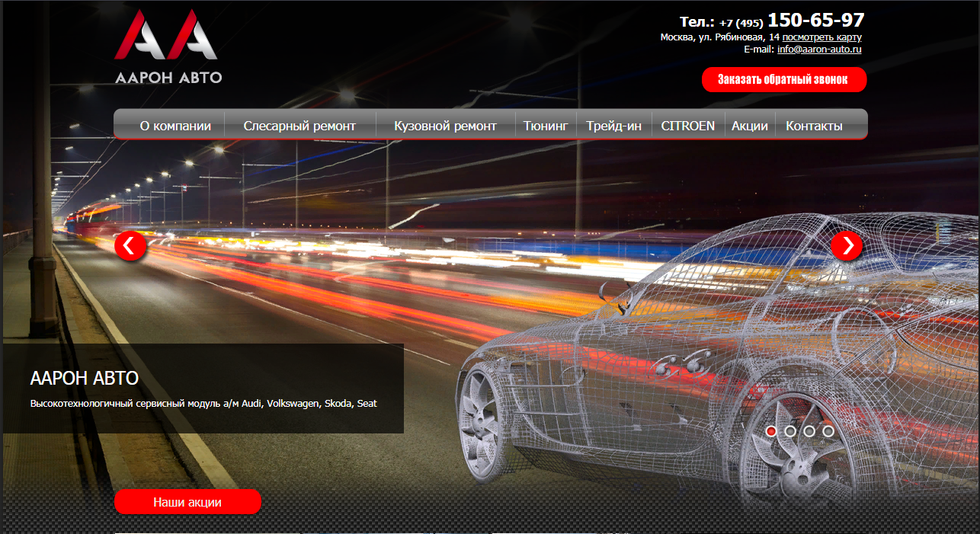The image size is (980, 534).
Task: Click the info@aaron-auto.ru email link
Action: (x=819, y=49)
